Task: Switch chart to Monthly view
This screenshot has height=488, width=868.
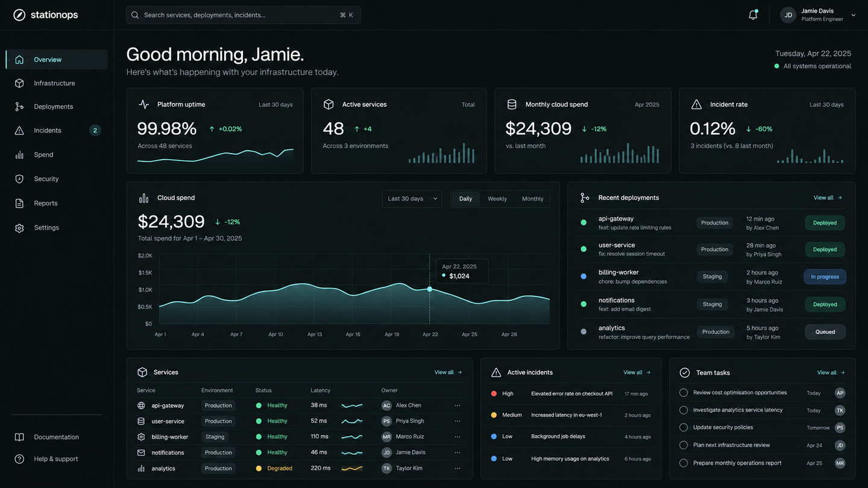Action: (x=532, y=199)
